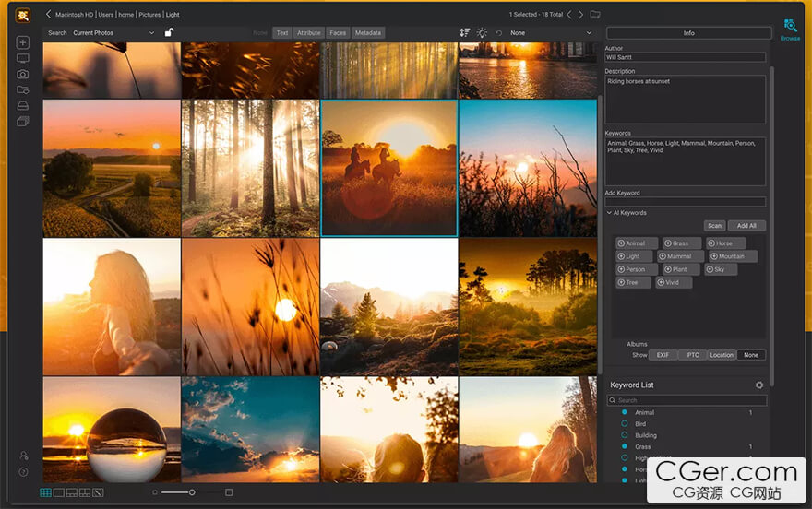Click the Add Keyword field
The height and width of the screenshot is (509, 812).
685,202
